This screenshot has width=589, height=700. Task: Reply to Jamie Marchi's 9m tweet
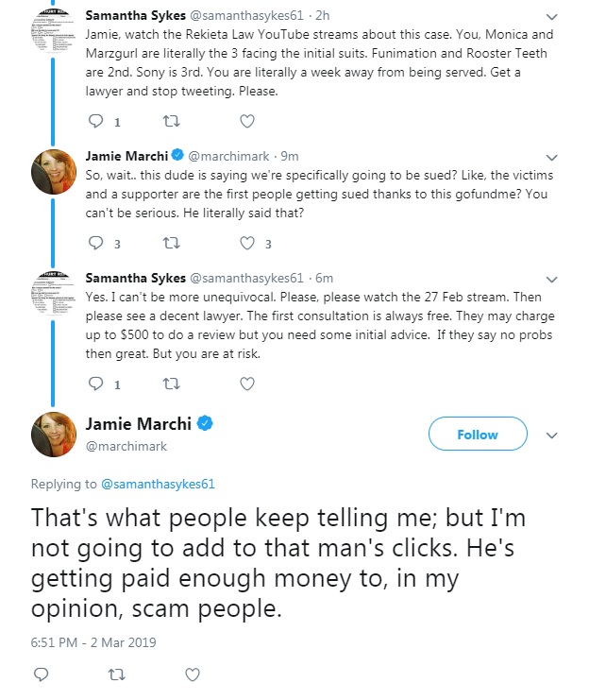click(x=96, y=243)
